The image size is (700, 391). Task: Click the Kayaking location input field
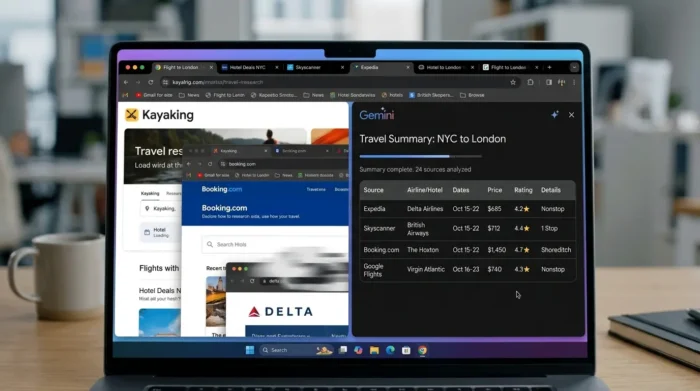click(x=162, y=208)
